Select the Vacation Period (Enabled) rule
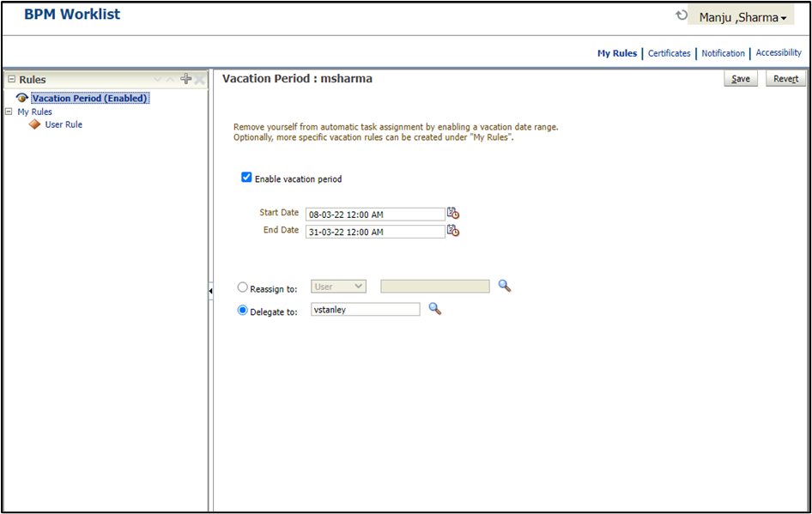 click(x=90, y=99)
